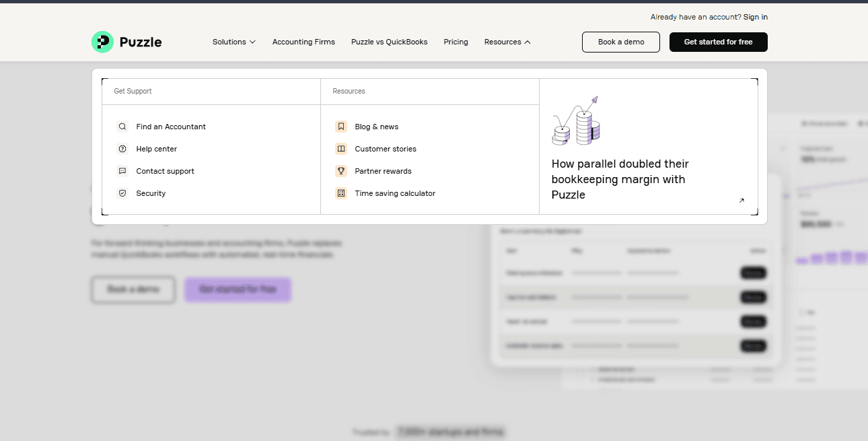Click the Get Support section heading
This screenshot has width=868, height=441.
(x=133, y=91)
